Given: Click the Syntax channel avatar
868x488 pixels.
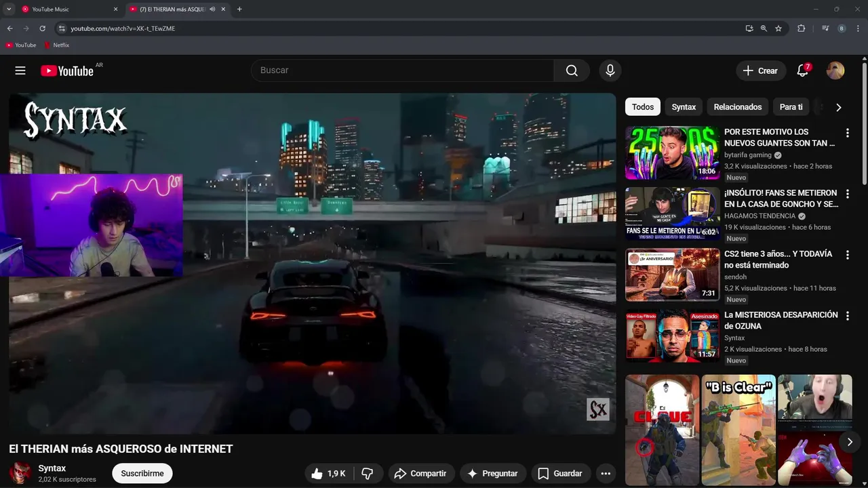Looking at the screenshot, I should 20,473.
